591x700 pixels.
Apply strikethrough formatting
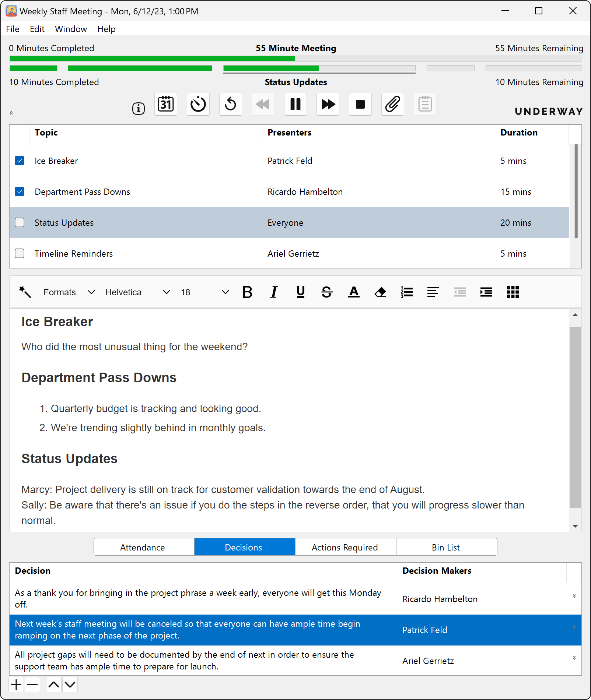pos(327,292)
